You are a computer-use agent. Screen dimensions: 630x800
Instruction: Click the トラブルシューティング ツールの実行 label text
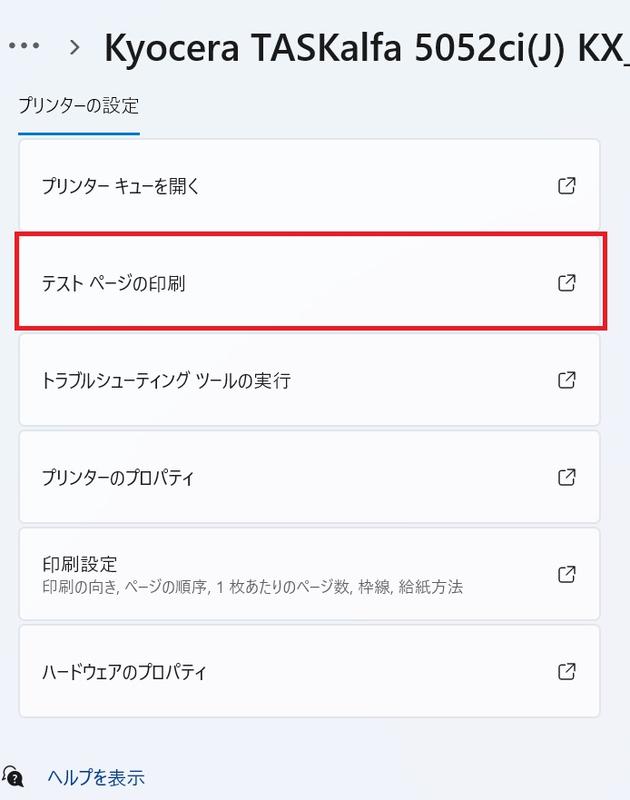click(x=166, y=380)
